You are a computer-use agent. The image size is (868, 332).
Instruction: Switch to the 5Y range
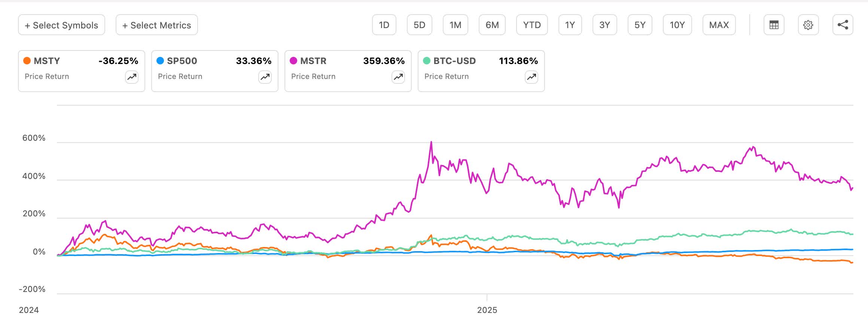click(x=639, y=25)
